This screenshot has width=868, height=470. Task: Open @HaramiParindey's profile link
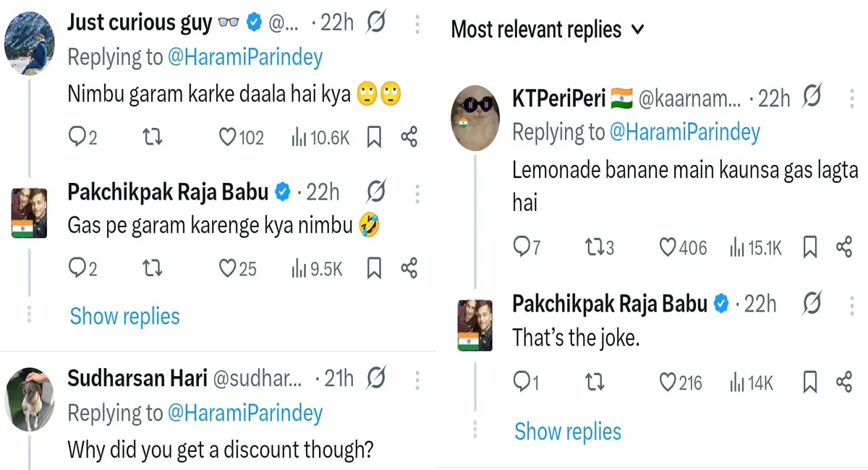point(245,56)
